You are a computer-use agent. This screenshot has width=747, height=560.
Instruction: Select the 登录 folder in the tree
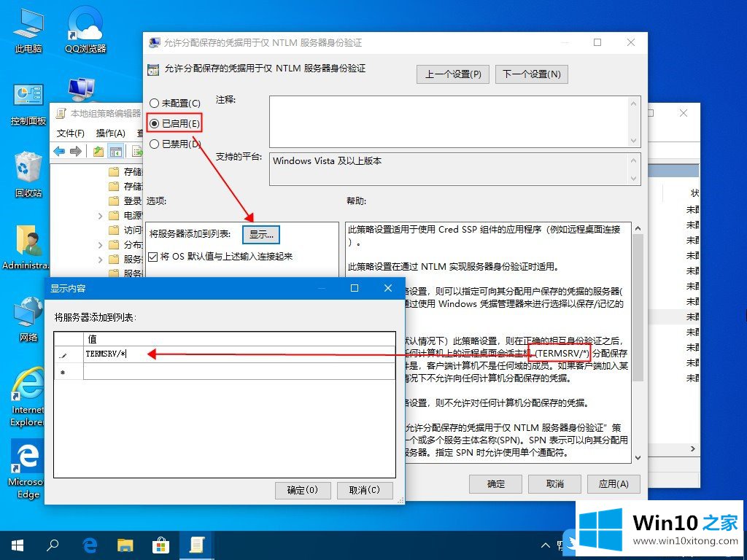[x=125, y=201]
